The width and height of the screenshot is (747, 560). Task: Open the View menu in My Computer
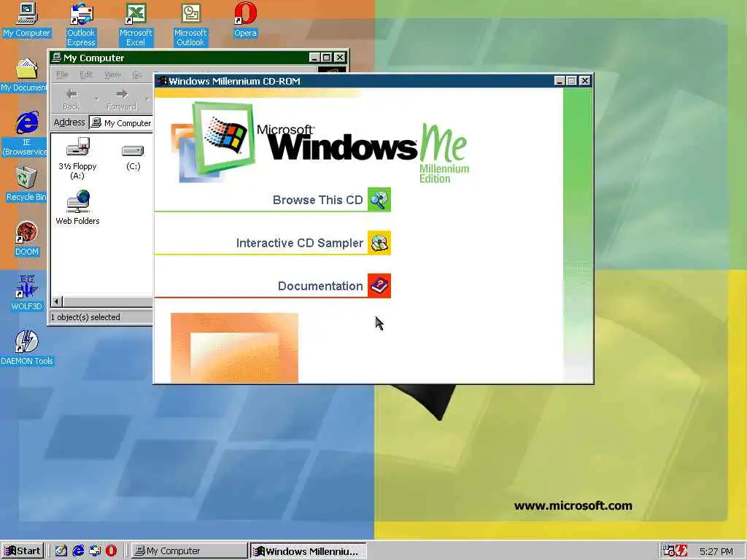[x=112, y=74]
